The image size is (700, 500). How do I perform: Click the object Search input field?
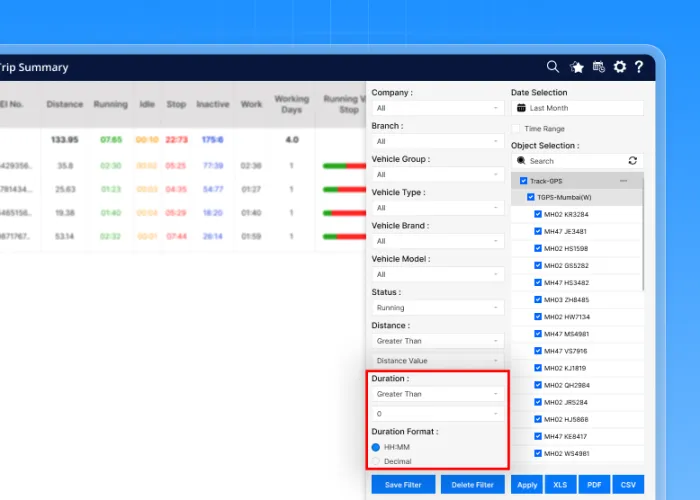pyautogui.click(x=572, y=160)
